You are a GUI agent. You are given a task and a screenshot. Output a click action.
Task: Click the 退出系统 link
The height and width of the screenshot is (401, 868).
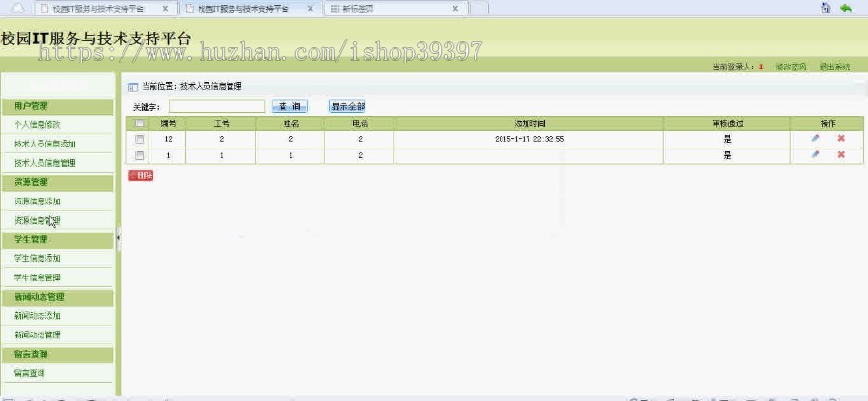click(x=835, y=67)
